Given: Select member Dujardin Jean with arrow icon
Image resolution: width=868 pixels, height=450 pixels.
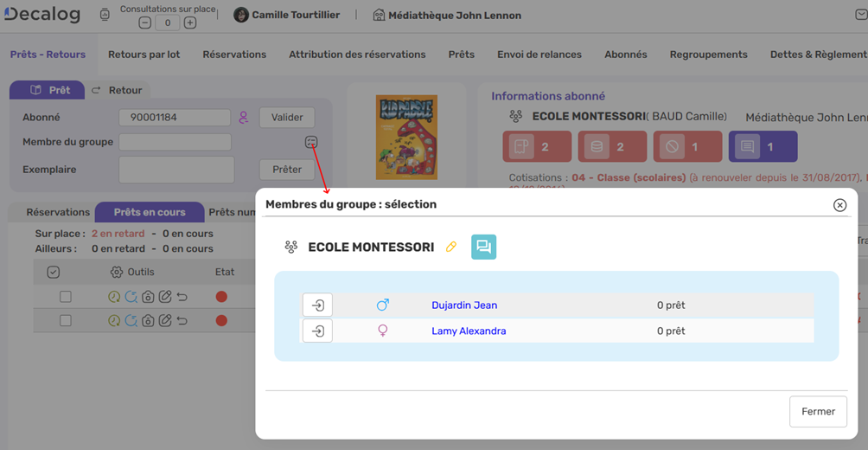Looking at the screenshot, I should pos(317,305).
